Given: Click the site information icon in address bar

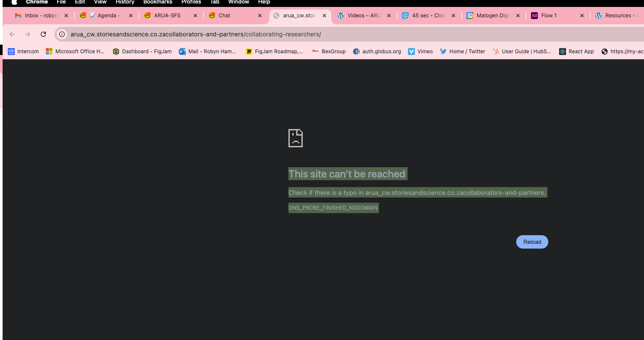Looking at the screenshot, I should (x=62, y=34).
